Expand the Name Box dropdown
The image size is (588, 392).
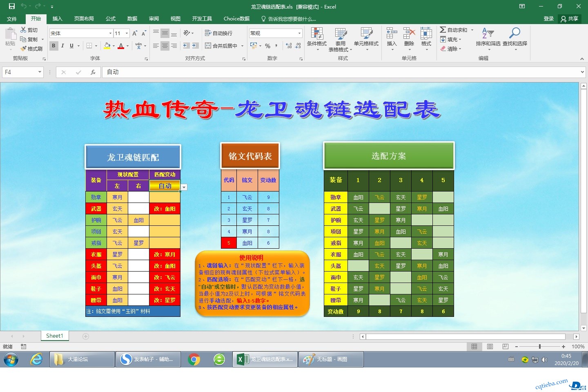coord(40,72)
